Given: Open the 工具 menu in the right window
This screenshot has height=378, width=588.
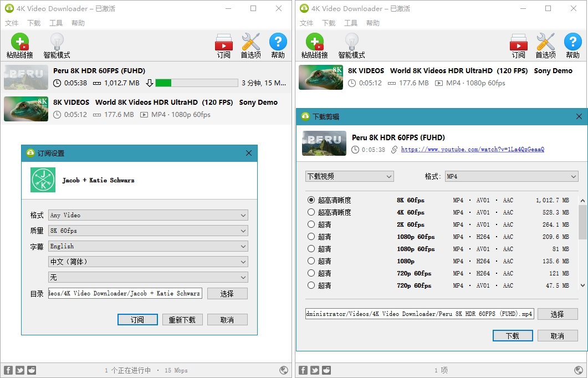Looking at the screenshot, I should coord(351,23).
